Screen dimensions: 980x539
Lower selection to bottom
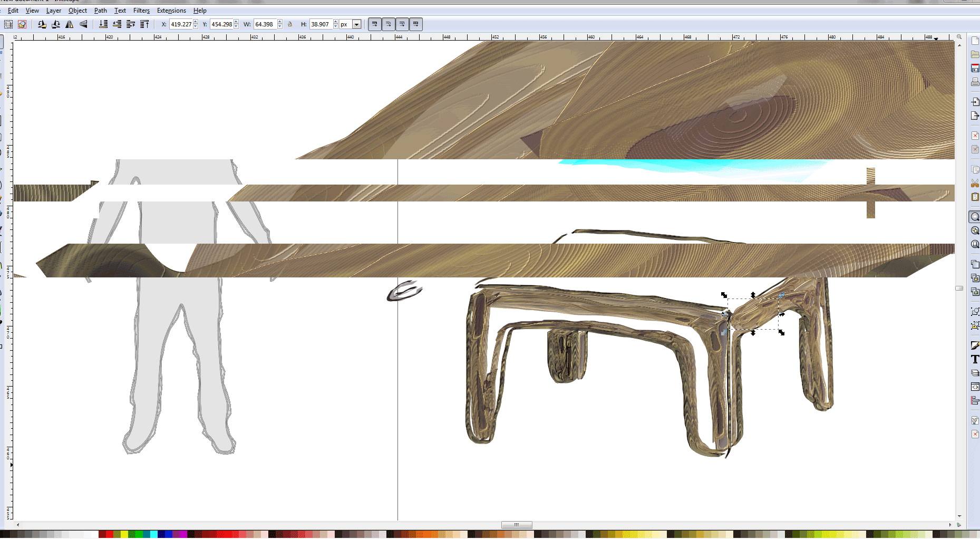pyautogui.click(x=103, y=24)
